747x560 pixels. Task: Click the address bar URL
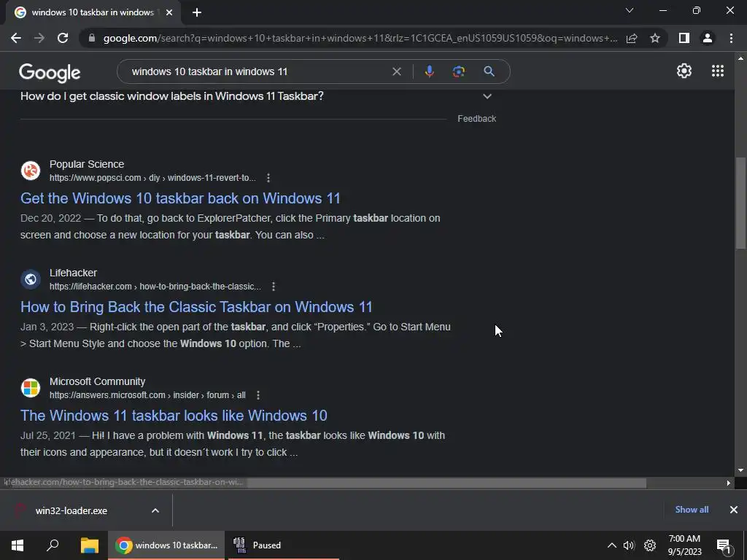point(360,38)
